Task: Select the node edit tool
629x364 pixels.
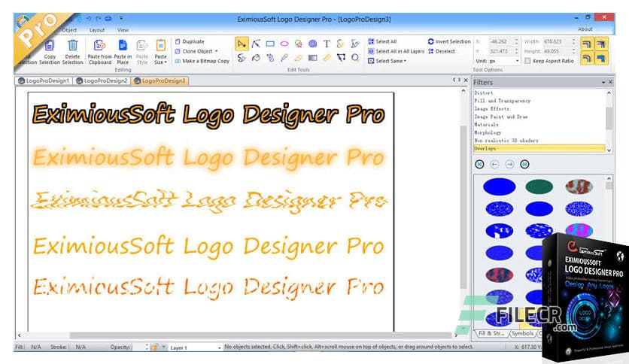Action: (256, 44)
